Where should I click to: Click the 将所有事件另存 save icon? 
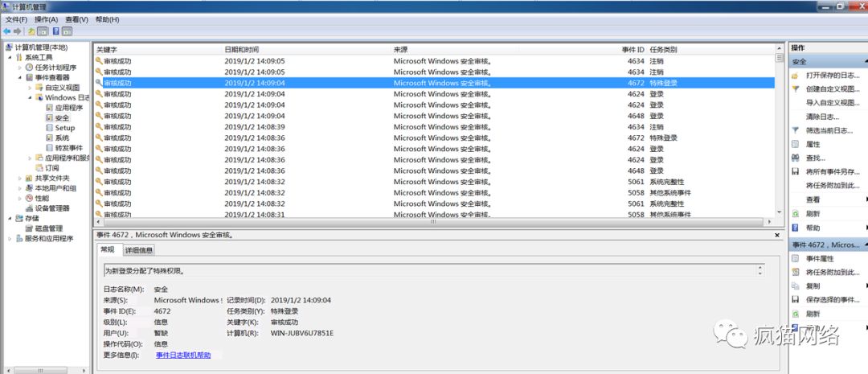796,172
